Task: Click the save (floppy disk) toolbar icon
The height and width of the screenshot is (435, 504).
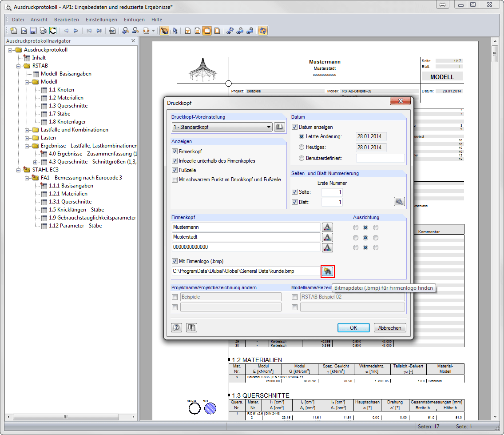Action: coord(33,31)
